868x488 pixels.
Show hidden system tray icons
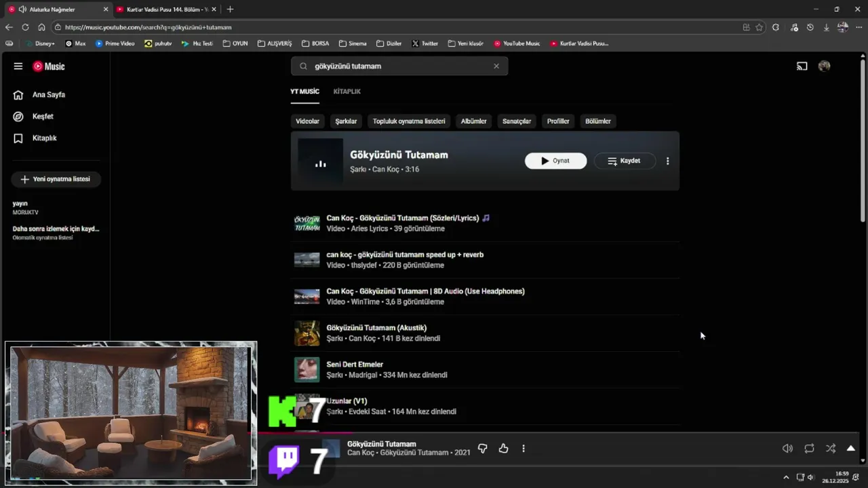click(786, 478)
